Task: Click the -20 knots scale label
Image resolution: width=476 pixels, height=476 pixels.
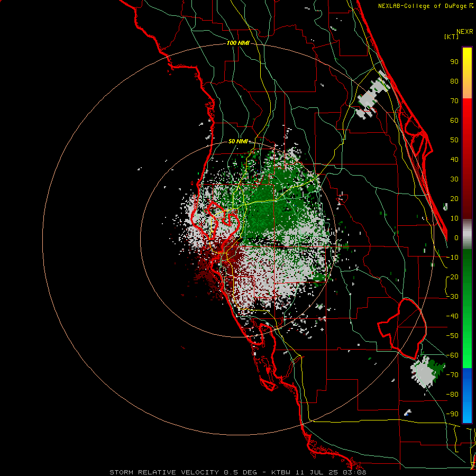Action: [452, 277]
